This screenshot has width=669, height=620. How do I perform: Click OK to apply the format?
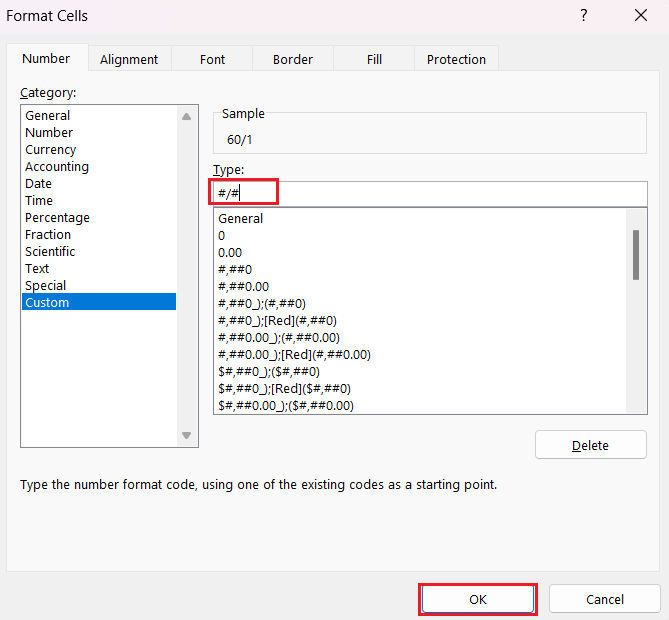click(x=478, y=599)
